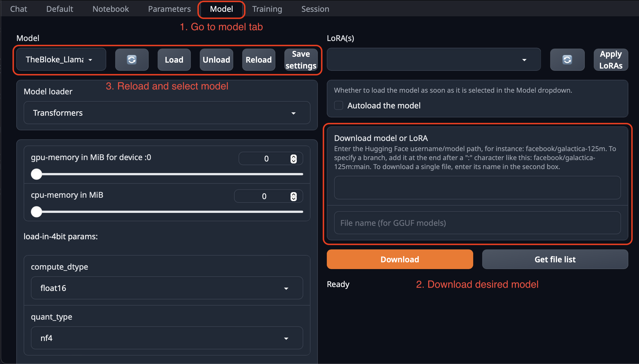The width and height of the screenshot is (639, 364).
Task: Switch to the Training tab
Action: coord(267,9)
